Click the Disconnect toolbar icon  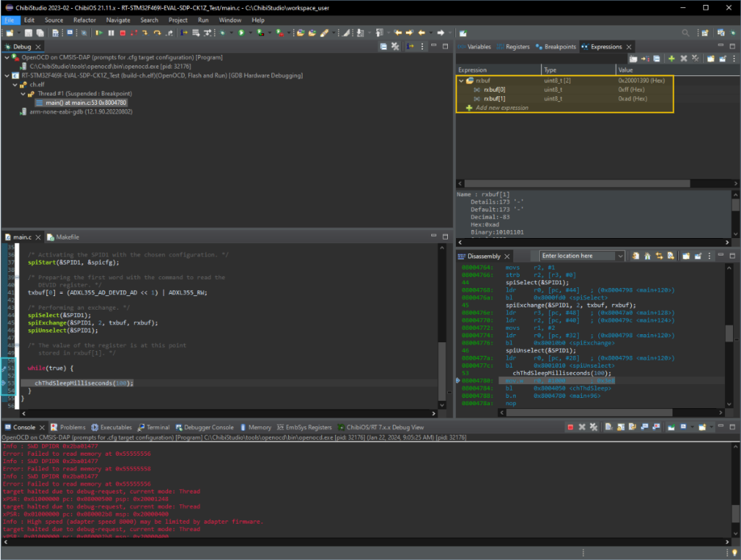(134, 33)
